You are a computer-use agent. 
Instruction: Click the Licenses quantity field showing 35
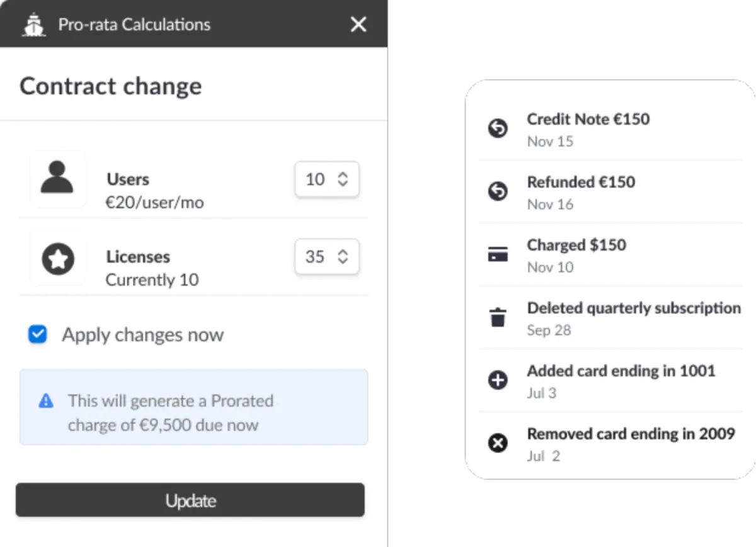[315, 257]
